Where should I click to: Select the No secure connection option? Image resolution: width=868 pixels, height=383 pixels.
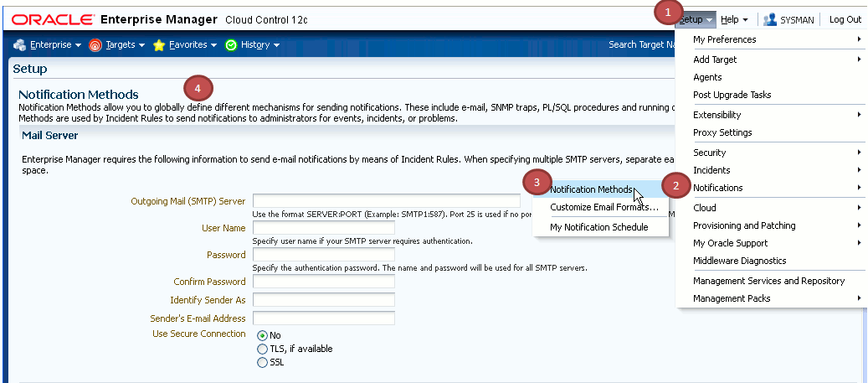point(262,335)
